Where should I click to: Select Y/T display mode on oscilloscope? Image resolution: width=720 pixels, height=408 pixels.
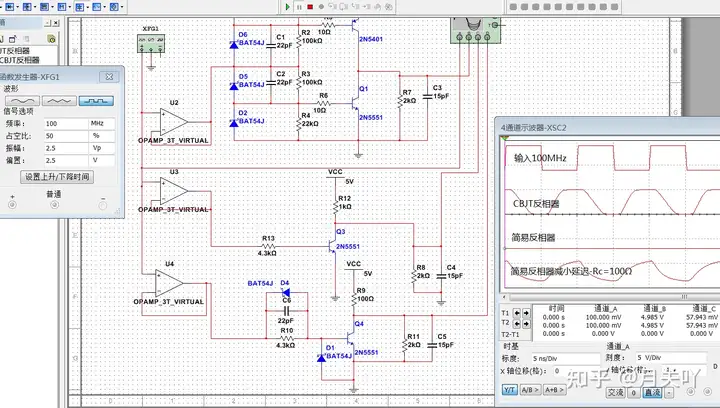(x=509, y=390)
